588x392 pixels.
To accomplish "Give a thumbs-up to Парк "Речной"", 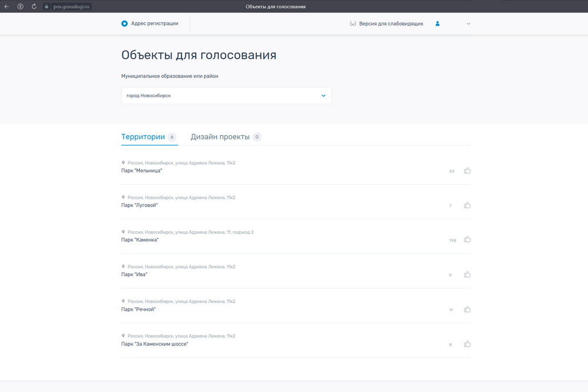I will [467, 309].
